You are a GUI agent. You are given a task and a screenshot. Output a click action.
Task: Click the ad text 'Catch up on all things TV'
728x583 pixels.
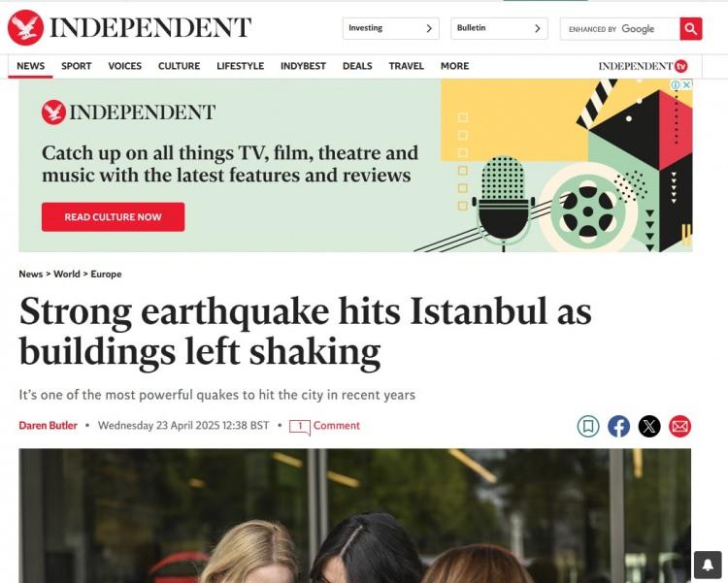point(230,164)
